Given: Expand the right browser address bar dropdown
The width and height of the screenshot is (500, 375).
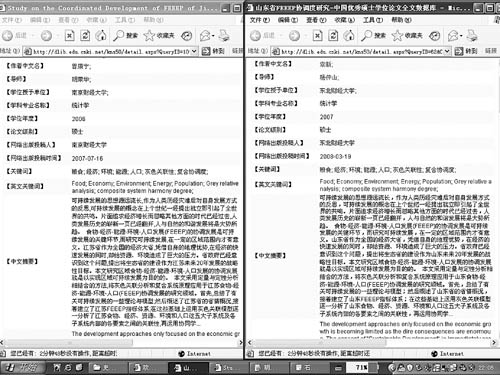Looking at the screenshot, I should (x=447, y=51).
